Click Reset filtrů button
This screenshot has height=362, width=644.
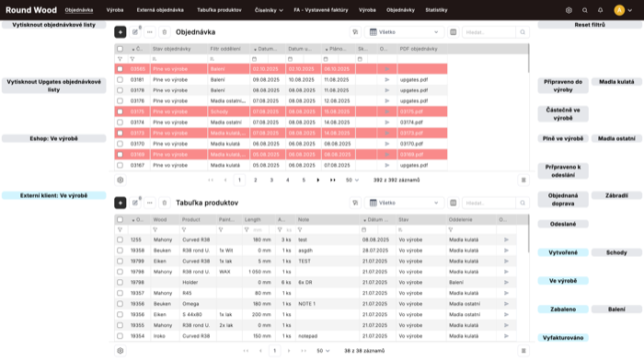coord(590,25)
